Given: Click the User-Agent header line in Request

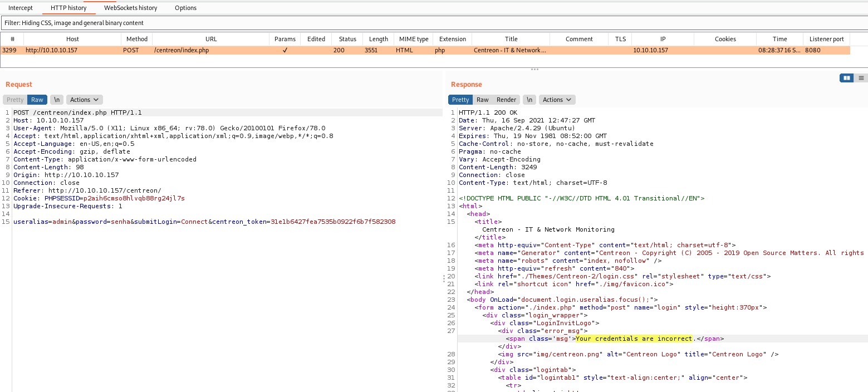Looking at the screenshot, I should click(x=169, y=128).
